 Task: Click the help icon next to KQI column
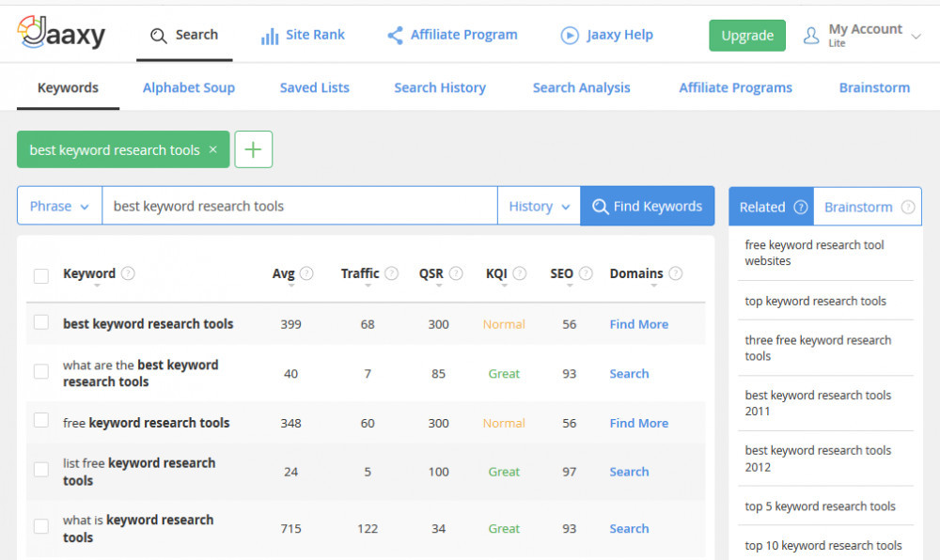[520, 273]
